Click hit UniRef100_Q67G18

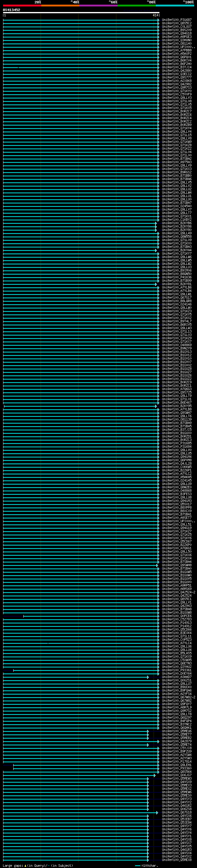176,812
